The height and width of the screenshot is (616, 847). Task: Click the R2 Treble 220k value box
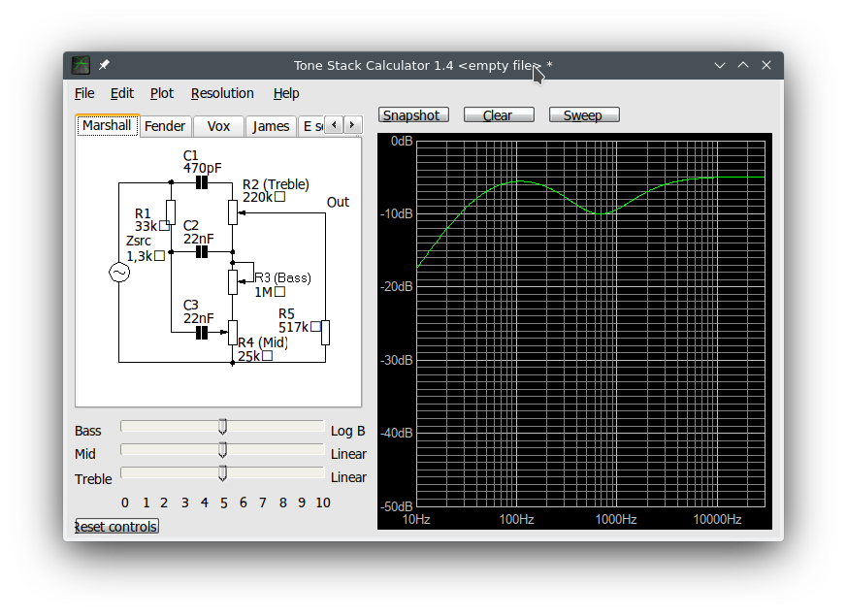(279, 197)
